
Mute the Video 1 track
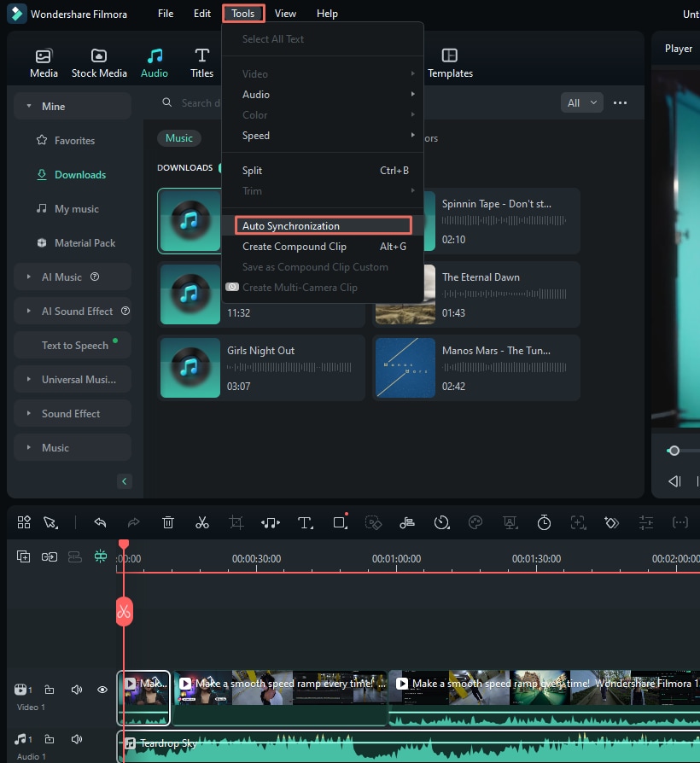[x=77, y=690]
